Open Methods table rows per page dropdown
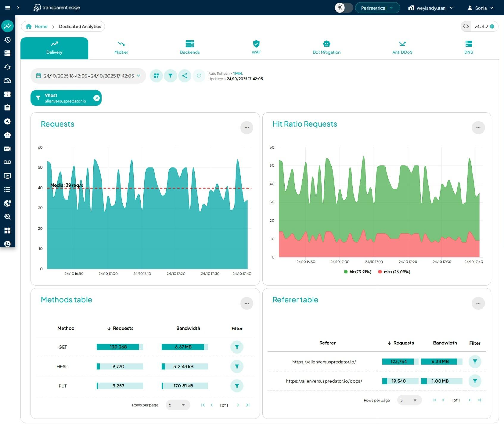This screenshot has width=504, height=428. 177,405
